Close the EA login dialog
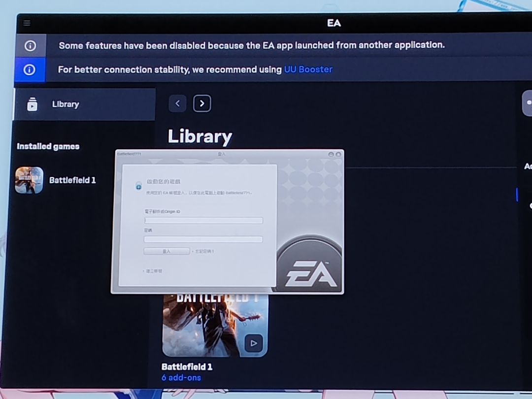The height and width of the screenshot is (399, 532). [338, 154]
